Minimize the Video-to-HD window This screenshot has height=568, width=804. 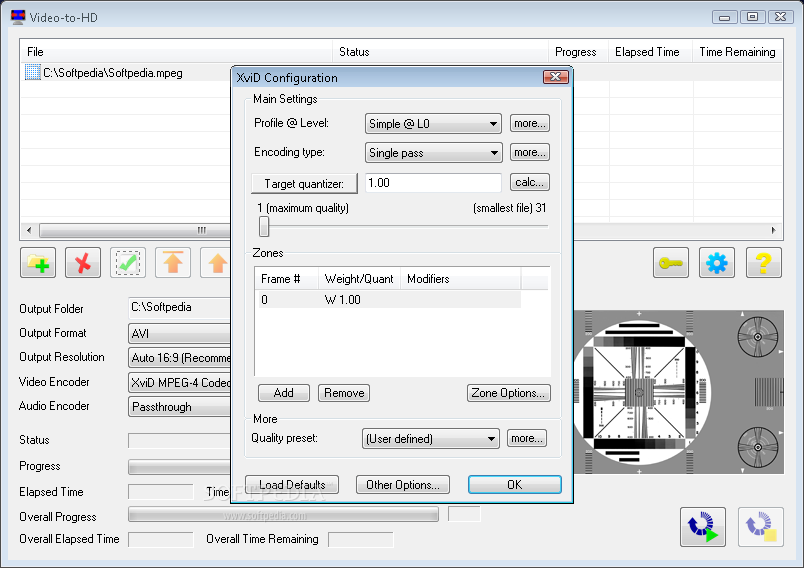[x=725, y=17]
